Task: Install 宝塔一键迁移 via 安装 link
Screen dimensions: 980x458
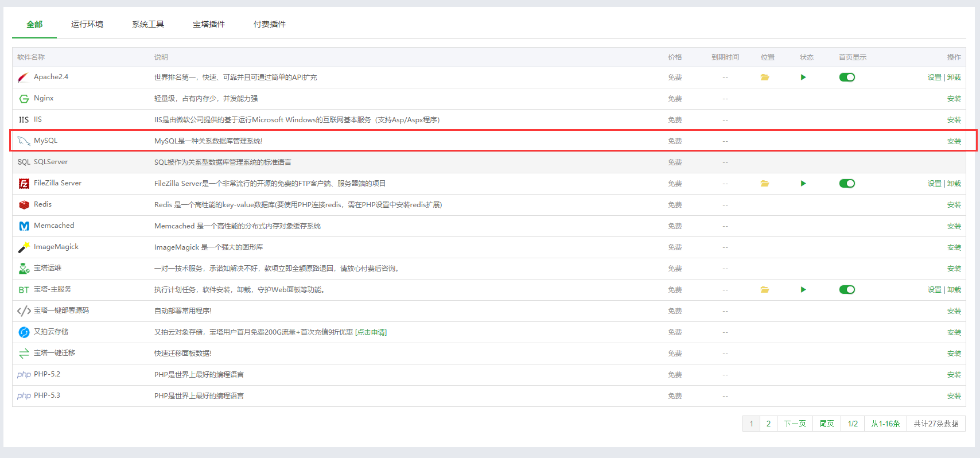Action: (954, 354)
